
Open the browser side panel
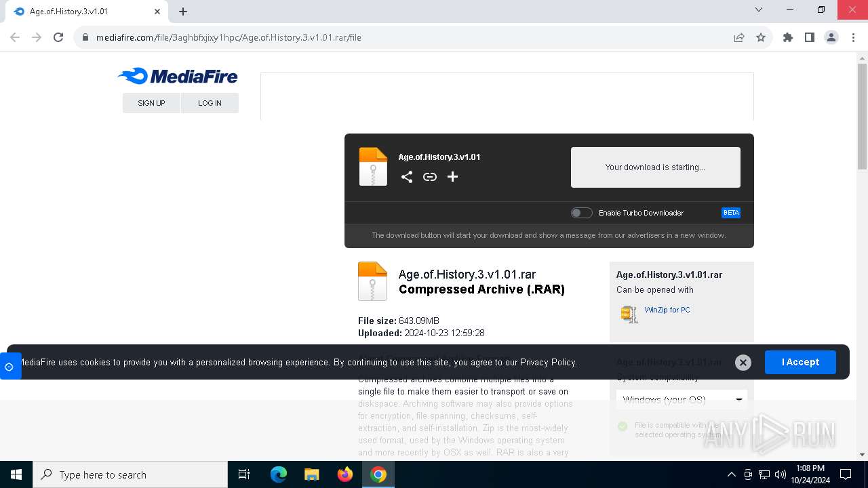(x=810, y=37)
